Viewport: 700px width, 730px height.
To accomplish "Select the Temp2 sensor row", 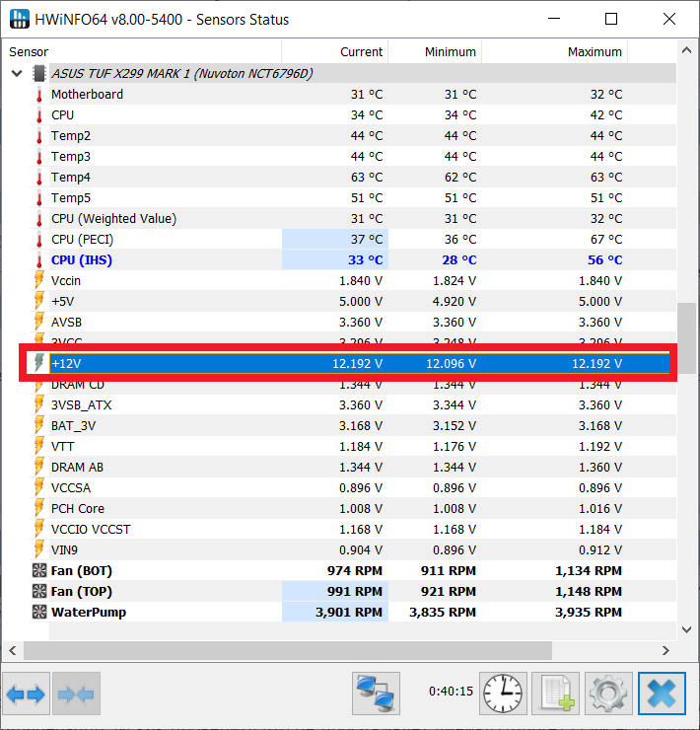I will point(354,136).
